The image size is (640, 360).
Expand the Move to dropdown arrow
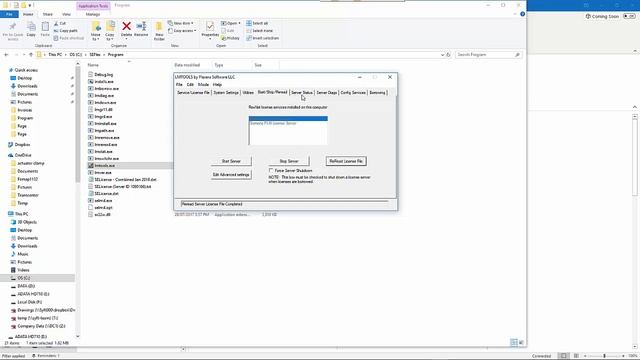(98, 39)
